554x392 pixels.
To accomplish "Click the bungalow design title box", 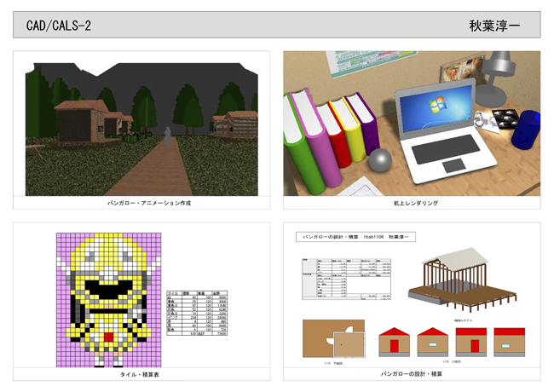I will [x=355, y=237].
